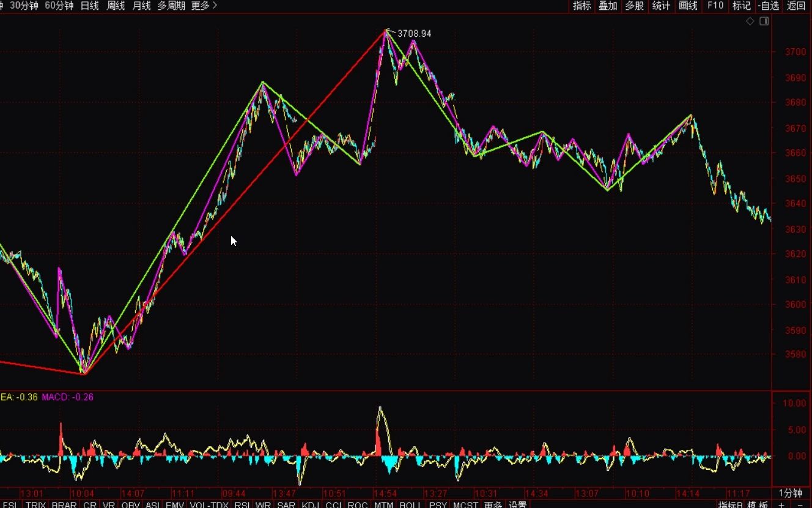Select the VR indicator tab

[109, 504]
